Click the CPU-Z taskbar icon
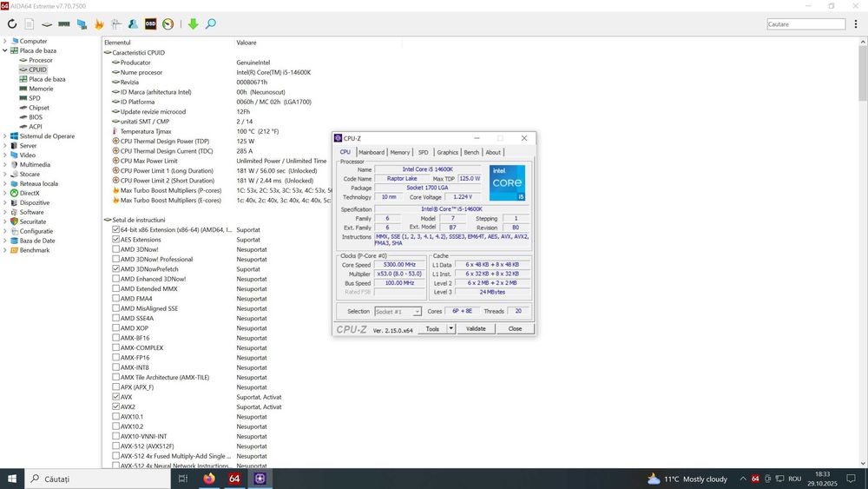The height and width of the screenshot is (489, 868). [260, 479]
